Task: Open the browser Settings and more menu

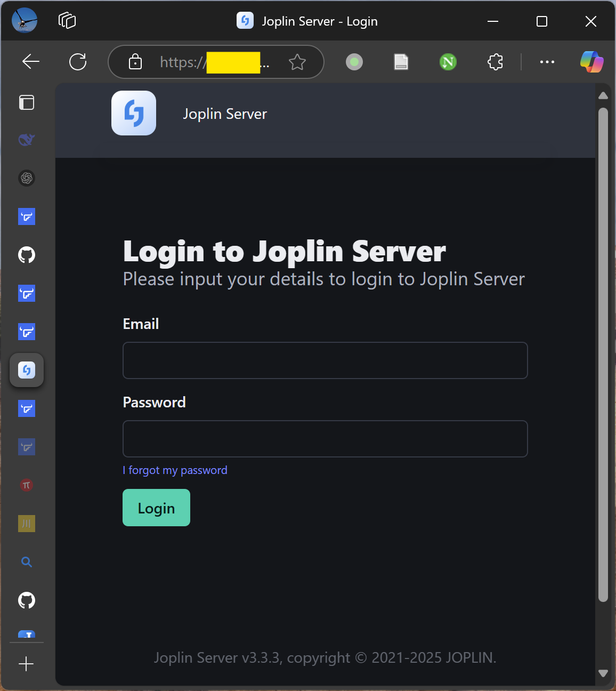Action: pyautogui.click(x=547, y=62)
